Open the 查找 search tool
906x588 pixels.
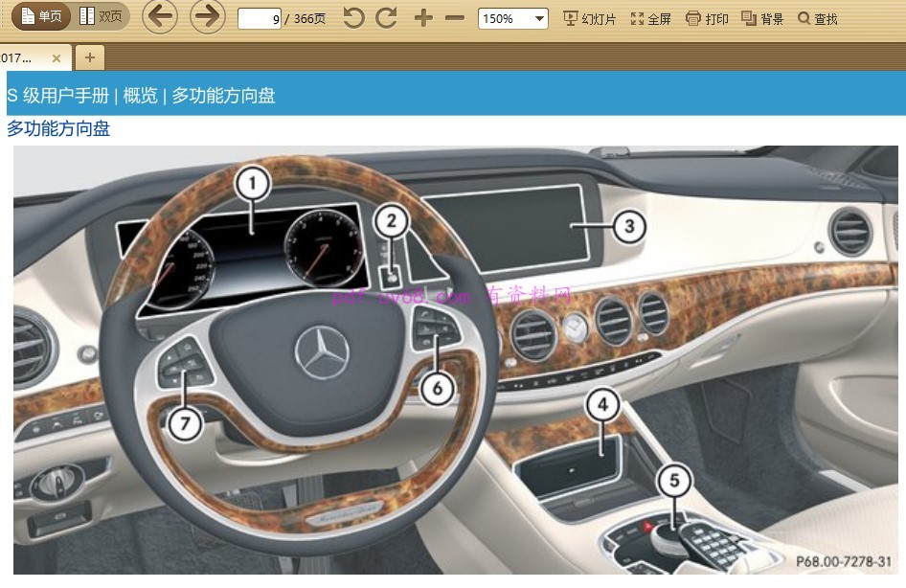tap(817, 17)
